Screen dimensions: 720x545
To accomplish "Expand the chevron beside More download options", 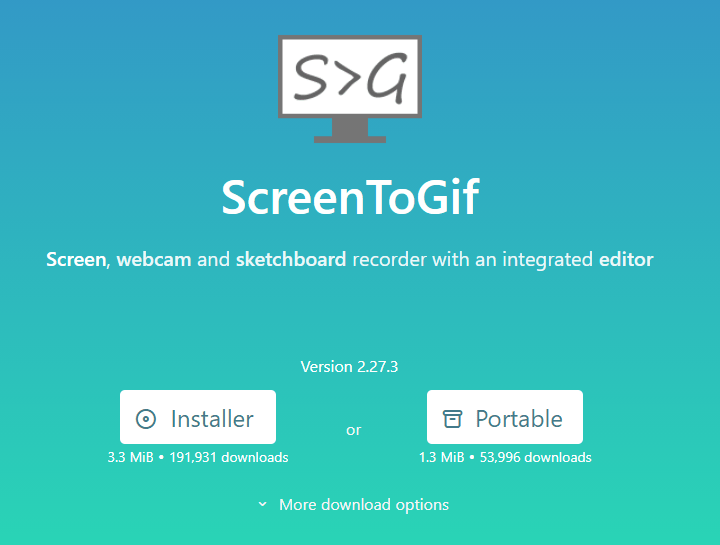I will (x=263, y=504).
